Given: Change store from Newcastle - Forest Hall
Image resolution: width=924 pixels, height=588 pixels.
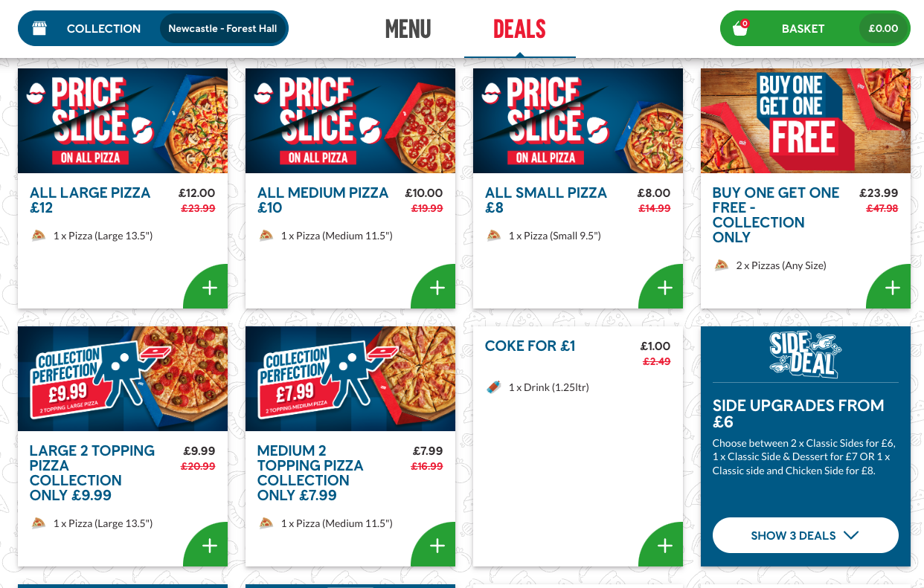Looking at the screenshot, I should click(x=222, y=28).
